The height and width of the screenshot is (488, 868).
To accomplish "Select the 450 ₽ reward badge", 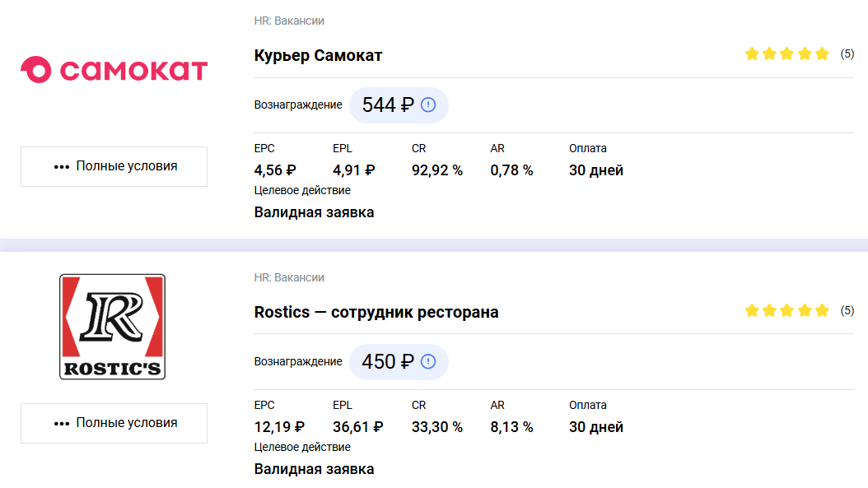I will [x=399, y=362].
